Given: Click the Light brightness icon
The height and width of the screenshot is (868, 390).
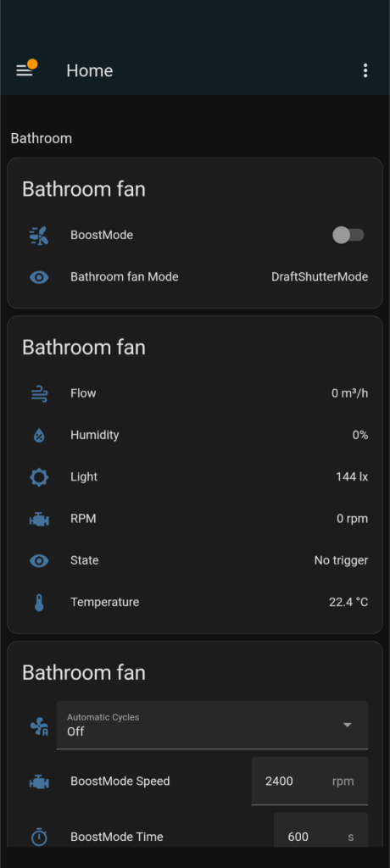Looking at the screenshot, I should (x=39, y=477).
